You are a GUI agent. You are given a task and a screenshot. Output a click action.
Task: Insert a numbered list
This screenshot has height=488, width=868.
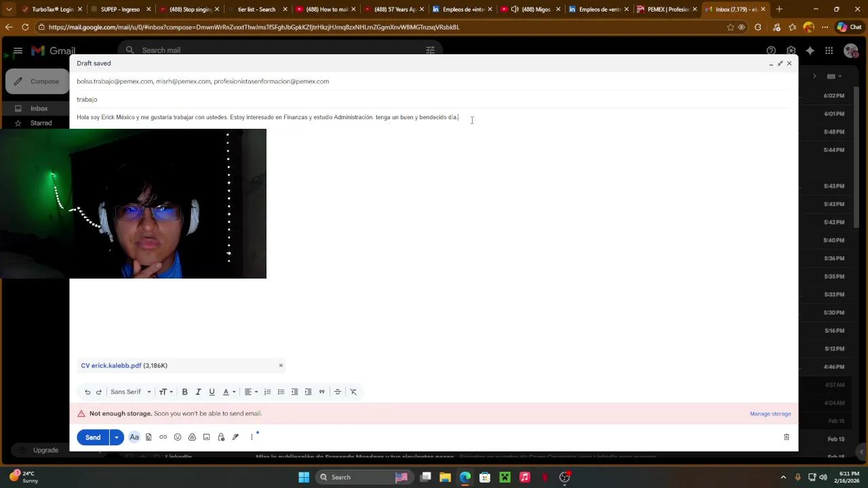pyautogui.click(x=267, y=392)
